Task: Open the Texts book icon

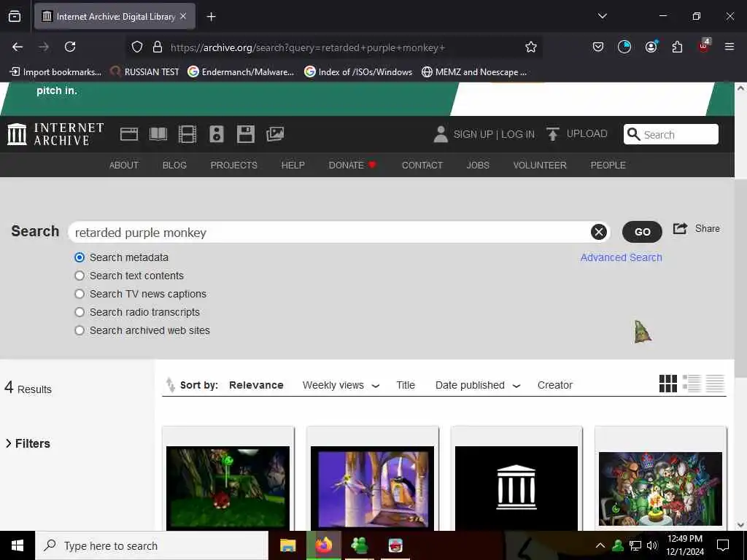Action: click(x=158, y=134)
